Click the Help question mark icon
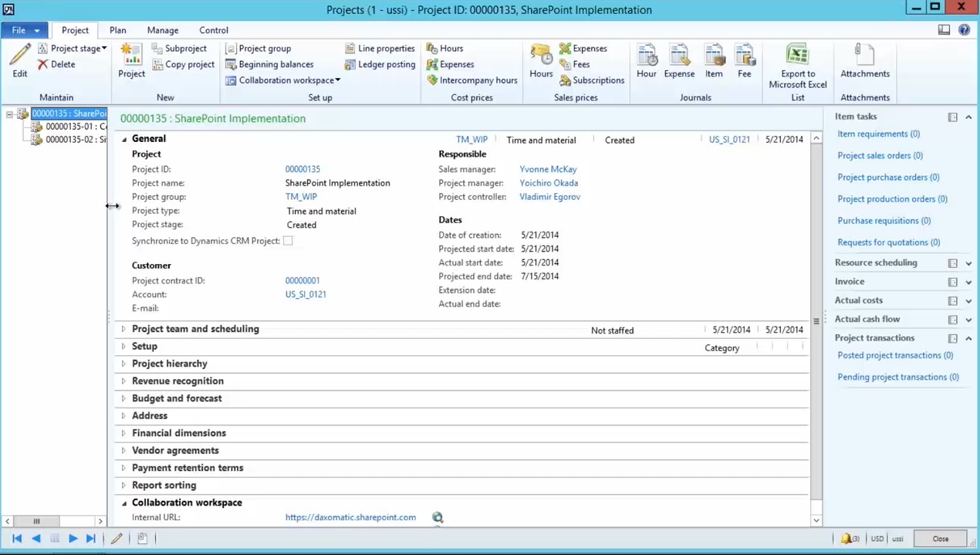Image resolution: width=980 pixels, height=555 pixels. click(x=964, y=30)
